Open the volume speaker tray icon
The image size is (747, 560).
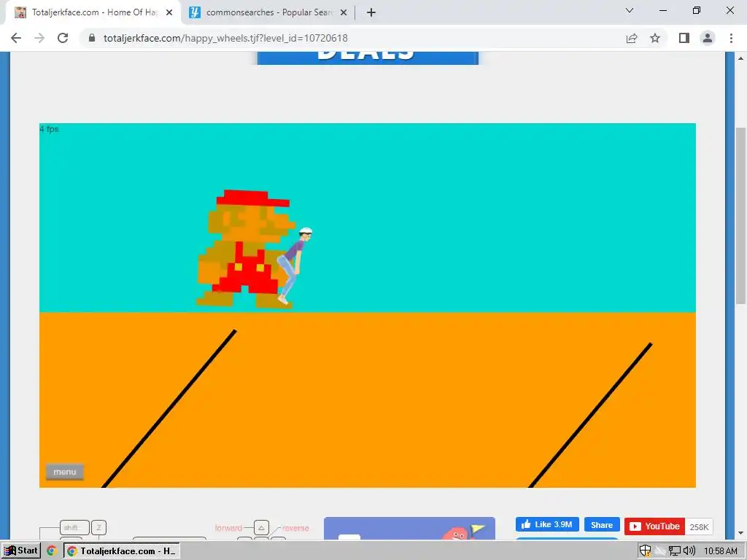pos(689,551)
